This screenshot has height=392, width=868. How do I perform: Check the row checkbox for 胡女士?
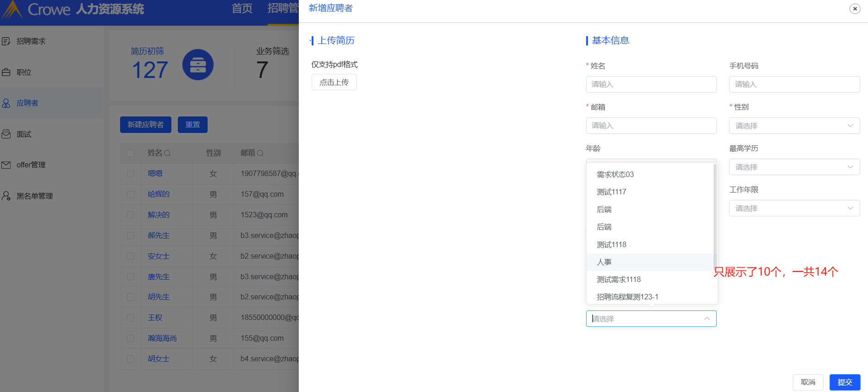131,359
